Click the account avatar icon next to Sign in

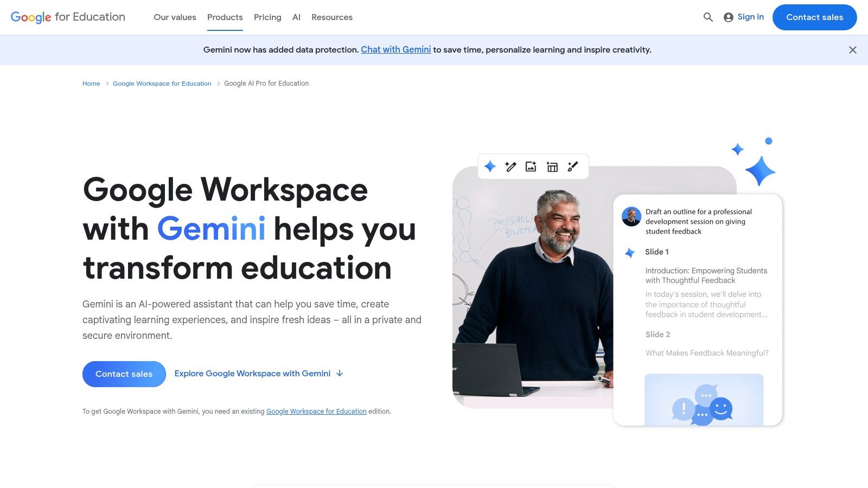click(728, 17)
